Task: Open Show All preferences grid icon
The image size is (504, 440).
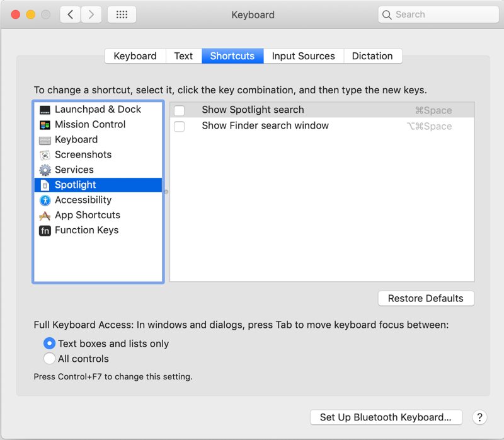Action: (122, 14)
